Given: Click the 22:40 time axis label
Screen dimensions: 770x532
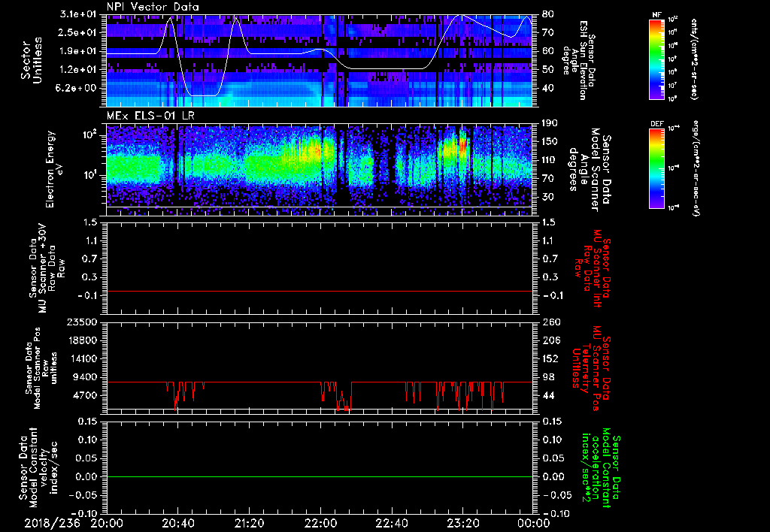Looking at the screenshot, I should [391, 523].
